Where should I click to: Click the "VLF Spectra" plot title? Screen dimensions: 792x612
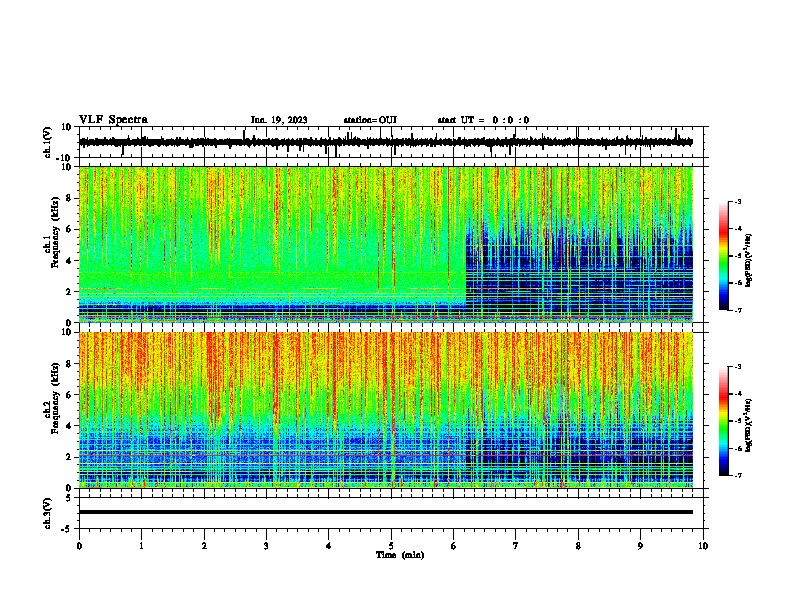[113, 120]
